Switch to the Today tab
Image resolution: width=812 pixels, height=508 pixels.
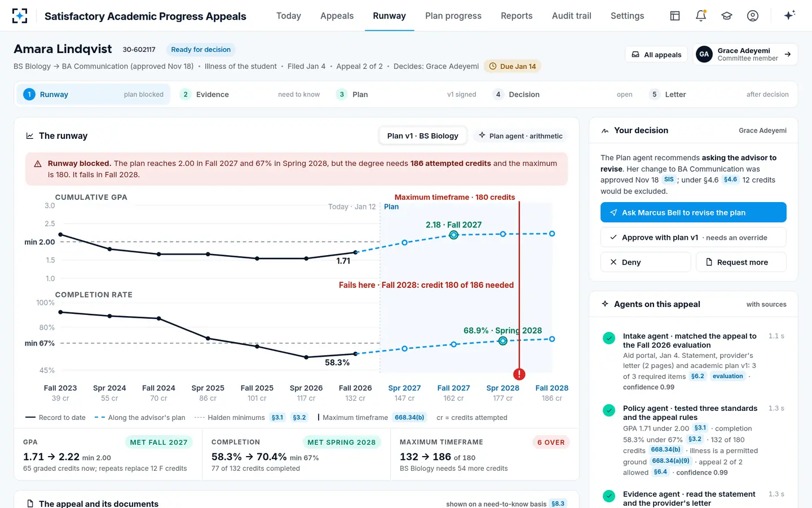(289, 16)
